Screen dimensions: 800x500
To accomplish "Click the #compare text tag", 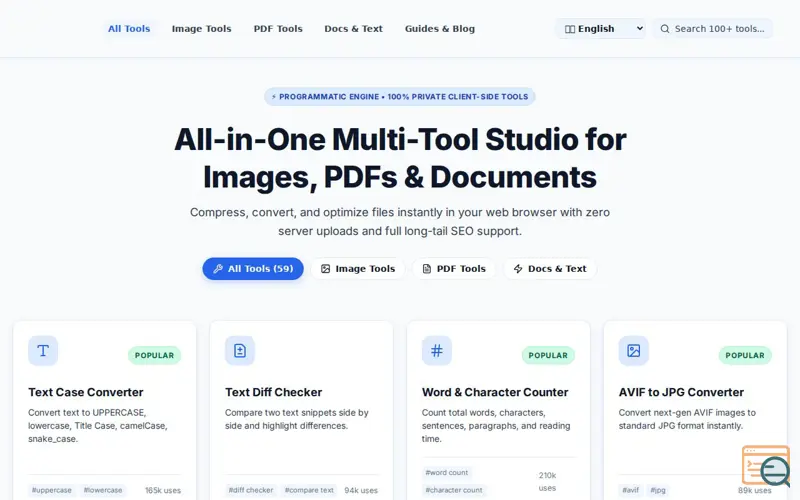I will pos(309,490).
